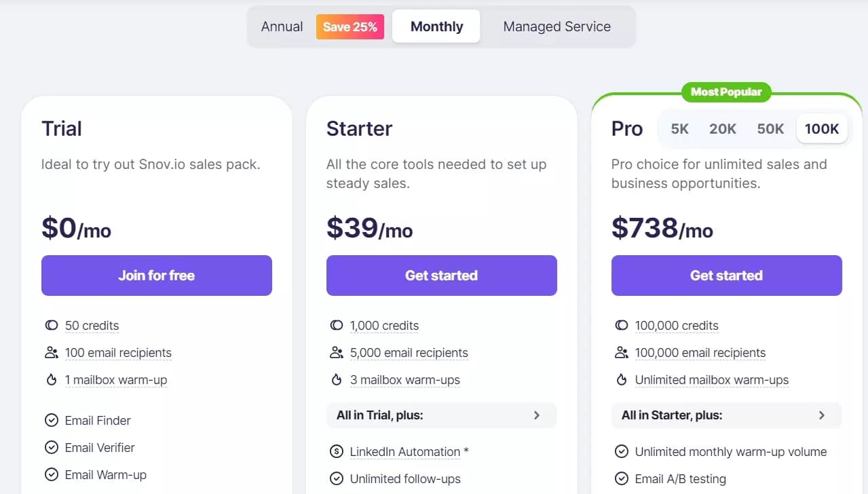
Task: Open the Managed Service tab
Action: pos(556,26)
